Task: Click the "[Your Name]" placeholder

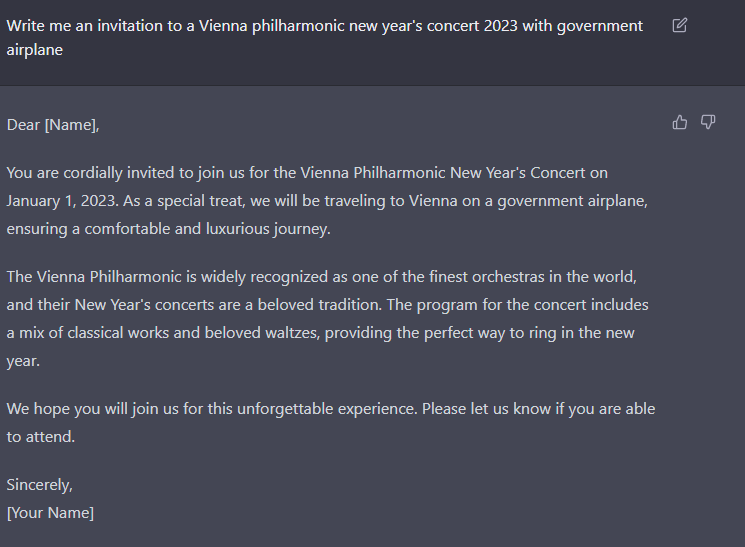Action: [50, 513]
